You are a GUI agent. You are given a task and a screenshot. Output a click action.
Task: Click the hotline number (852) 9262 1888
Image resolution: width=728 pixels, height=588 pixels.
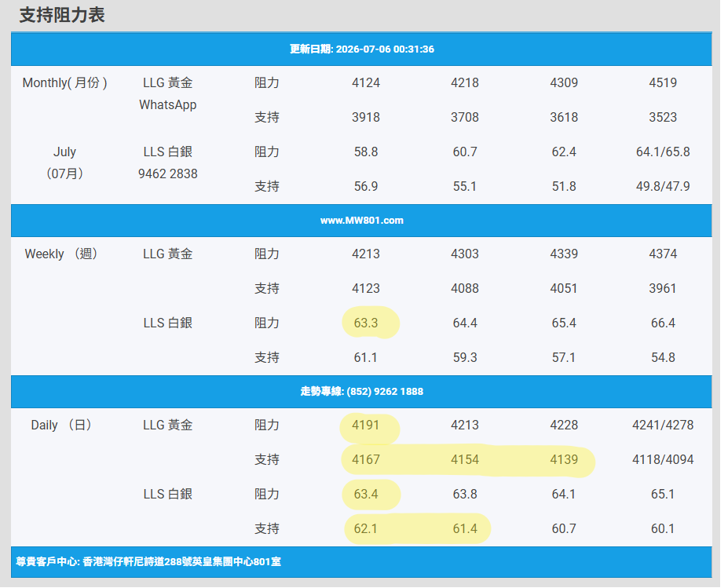click(385, 392)
